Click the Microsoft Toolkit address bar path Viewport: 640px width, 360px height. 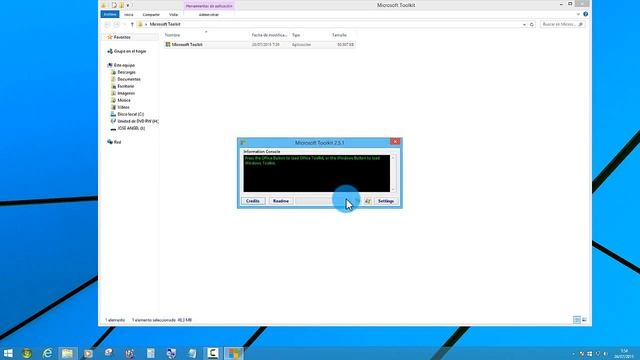(165, 24)
